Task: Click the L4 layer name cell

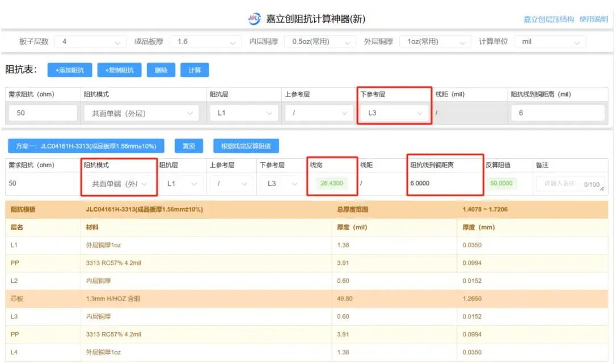Action: (x=43, y=352)
